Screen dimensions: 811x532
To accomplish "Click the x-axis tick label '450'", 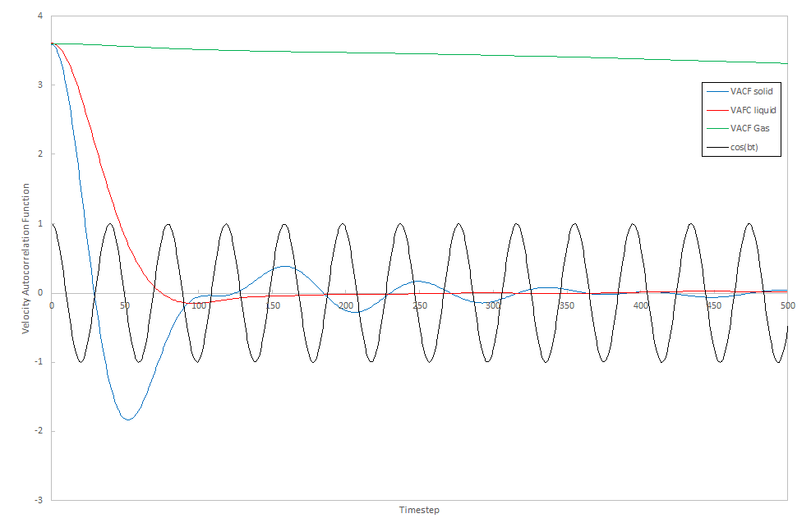I will click(x=714, y=305).
